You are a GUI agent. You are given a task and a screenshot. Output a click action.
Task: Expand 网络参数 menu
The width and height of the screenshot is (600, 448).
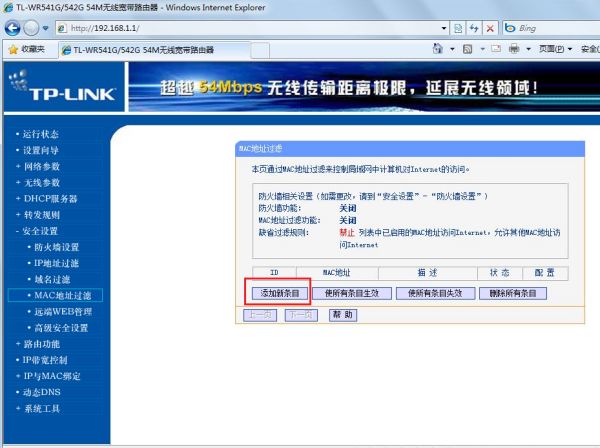42,166
